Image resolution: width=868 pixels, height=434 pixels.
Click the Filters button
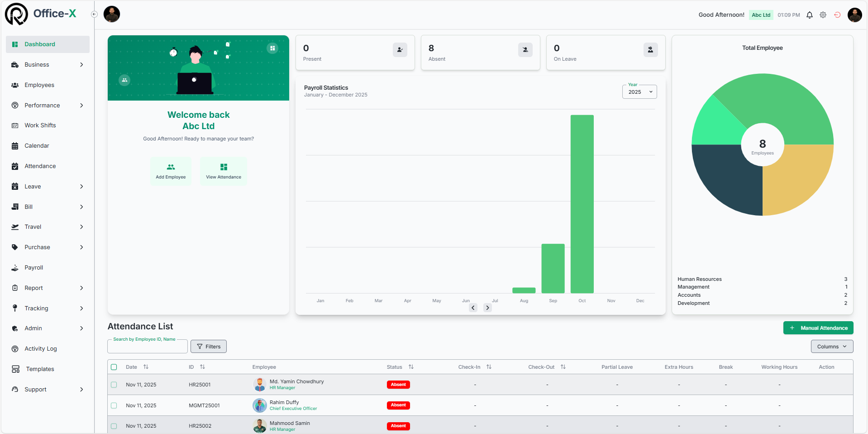pyautogui.click(x=209, y=347)
